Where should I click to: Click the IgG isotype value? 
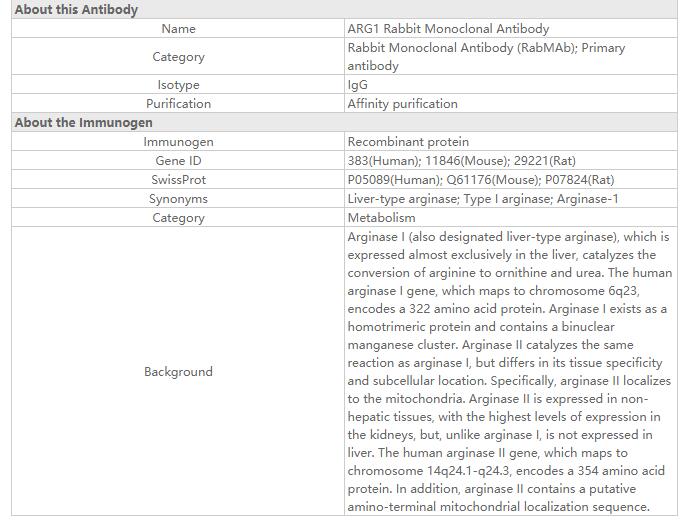pyautogui.click(x=358, y=85)
